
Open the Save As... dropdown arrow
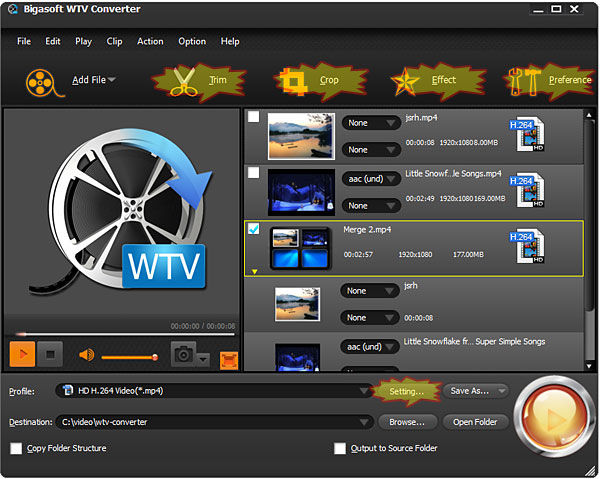(501, 391)
